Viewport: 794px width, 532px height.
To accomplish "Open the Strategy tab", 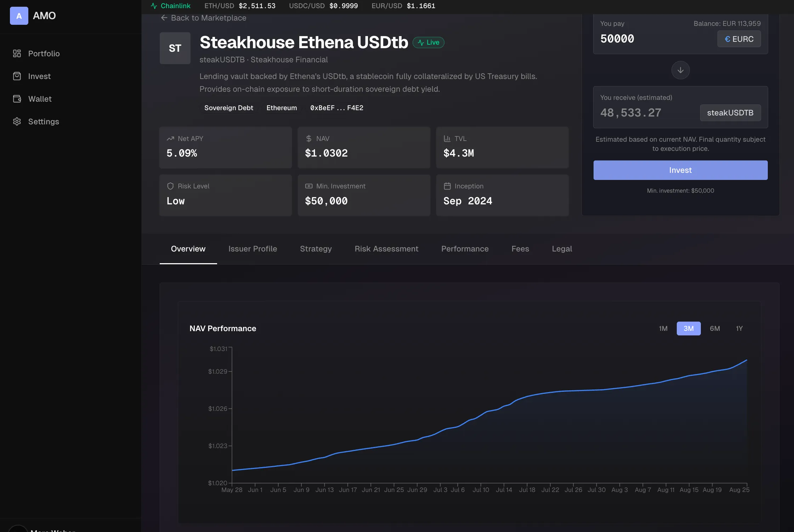I will tap(316, 249).
